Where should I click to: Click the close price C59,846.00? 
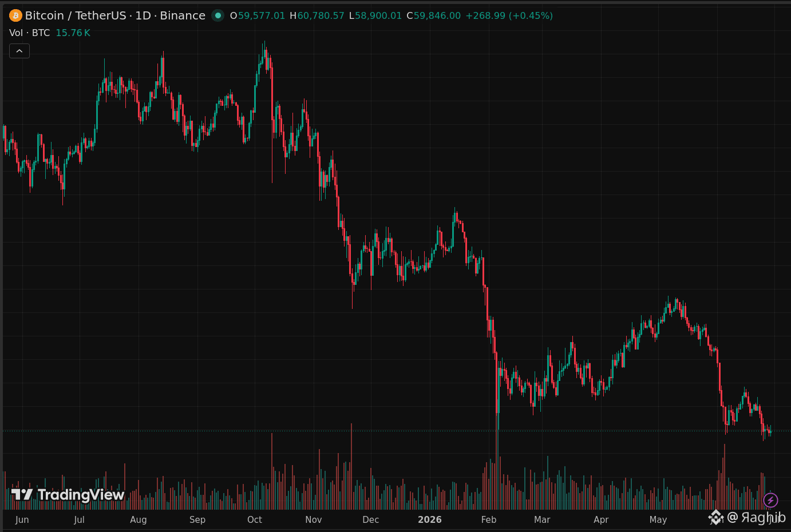tap(433, 15)
